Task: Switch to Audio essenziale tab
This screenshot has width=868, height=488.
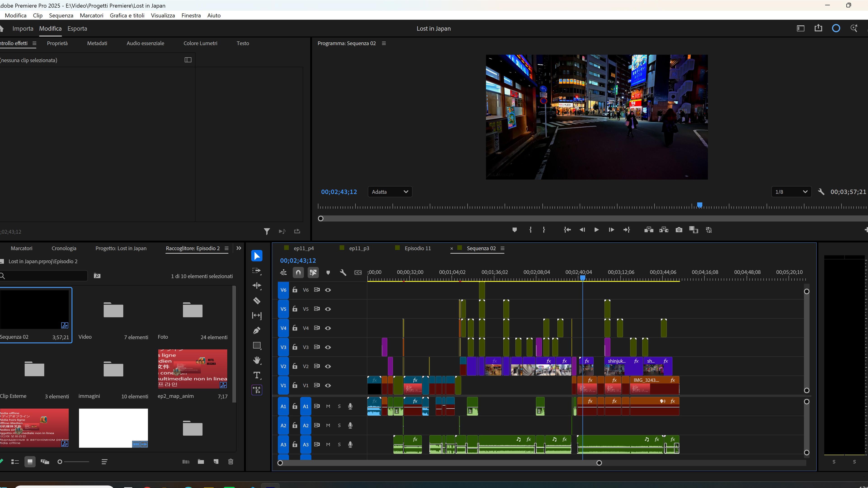Action: [x=145, y=43]
